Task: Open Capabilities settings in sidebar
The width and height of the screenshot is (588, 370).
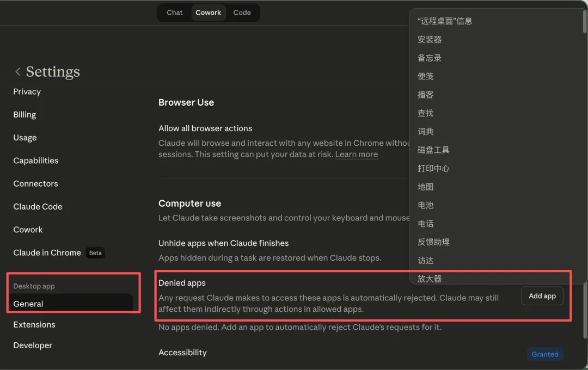Action: [x=35, y=161]
